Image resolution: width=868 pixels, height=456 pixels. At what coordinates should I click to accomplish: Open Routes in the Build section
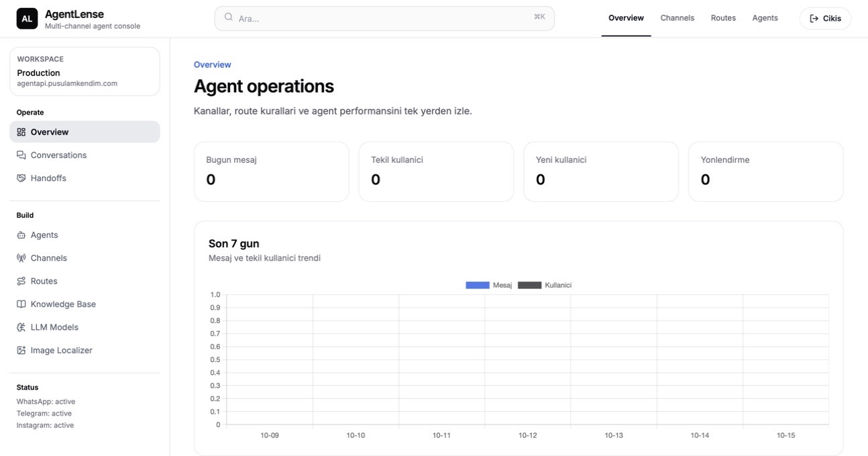(85, 281)
